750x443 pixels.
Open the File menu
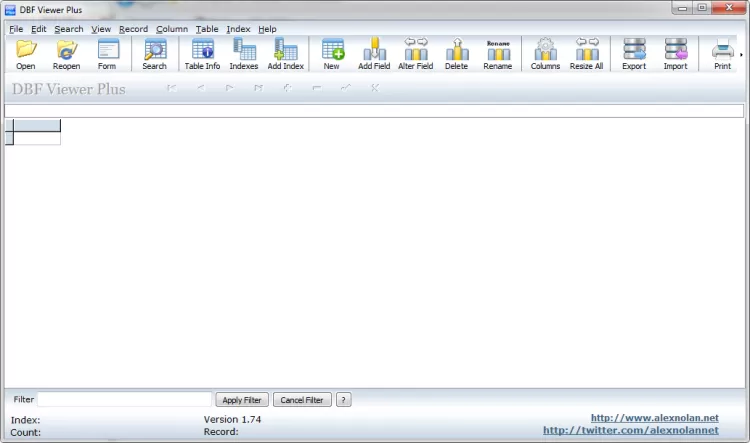click(16, 29)
